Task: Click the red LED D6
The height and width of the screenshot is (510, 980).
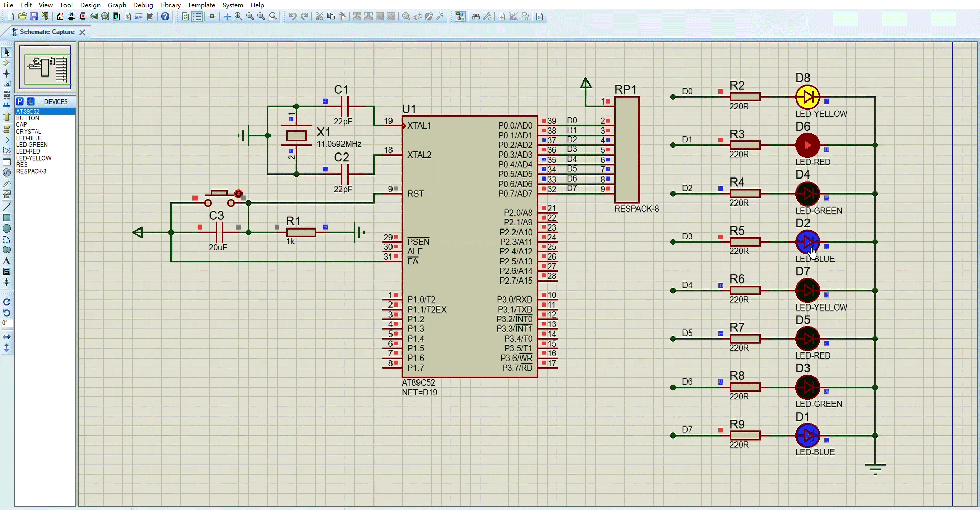Action: (807, 145)
